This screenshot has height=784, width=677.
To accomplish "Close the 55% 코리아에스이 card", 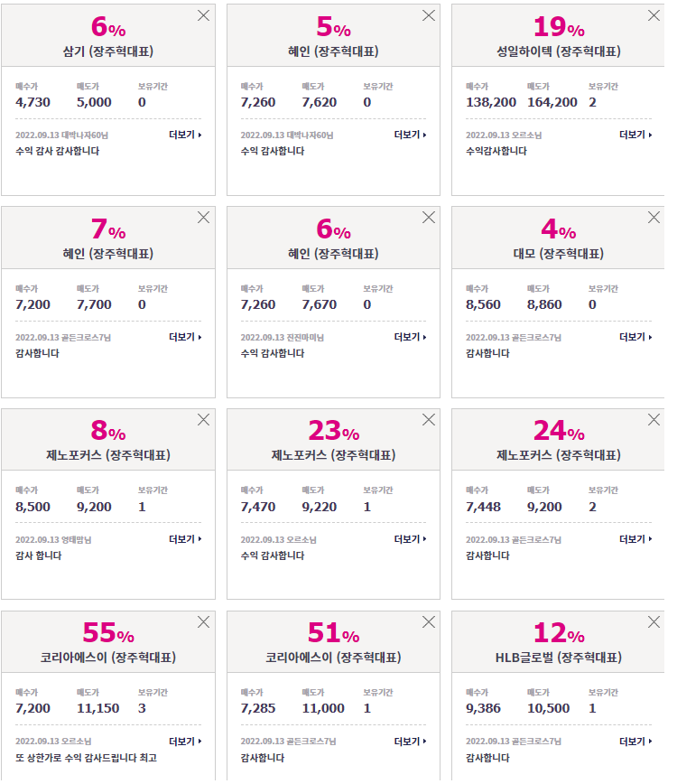I will point(203,622).
